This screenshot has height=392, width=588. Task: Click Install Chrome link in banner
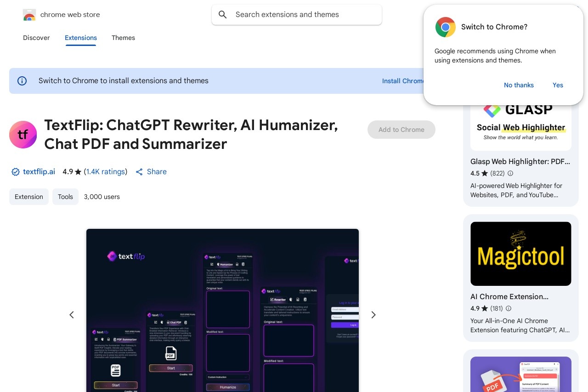click(x=403, y=81)
